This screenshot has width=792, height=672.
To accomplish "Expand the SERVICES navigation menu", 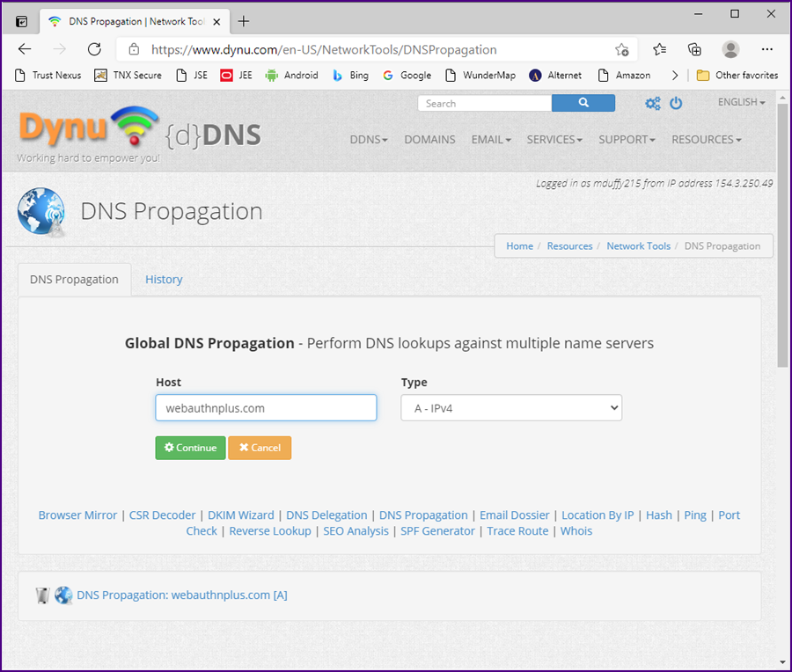I will coord(554,139).
